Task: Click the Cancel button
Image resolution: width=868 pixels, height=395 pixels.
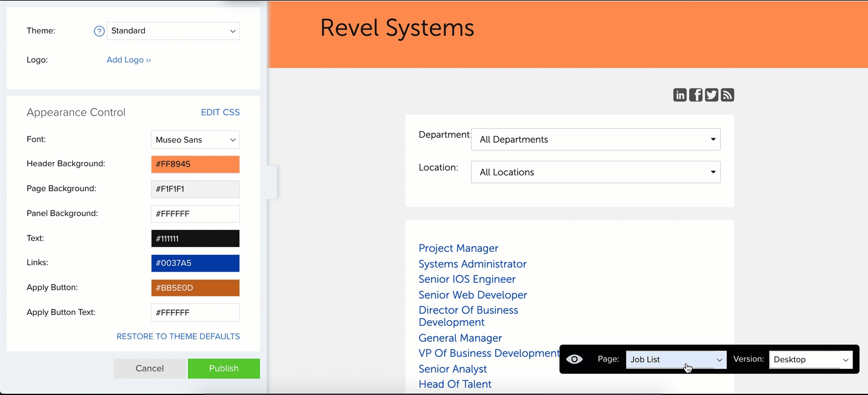Action: click(150, 368)
